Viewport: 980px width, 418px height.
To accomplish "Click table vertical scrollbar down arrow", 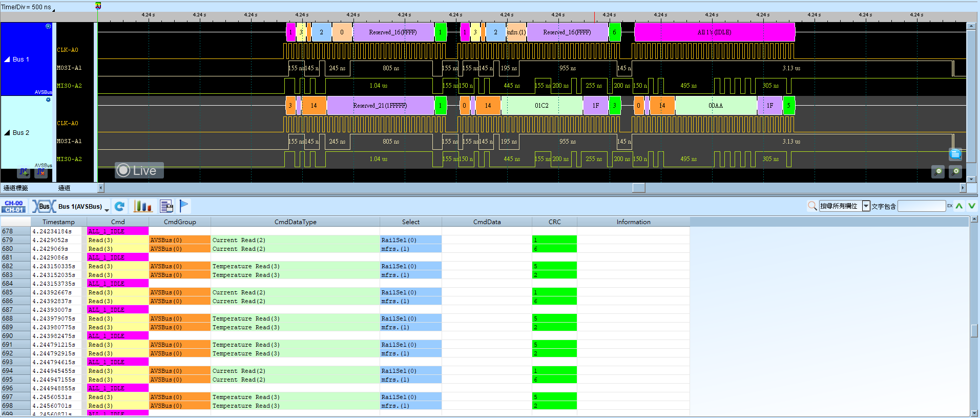I will [x=974, y=413].
